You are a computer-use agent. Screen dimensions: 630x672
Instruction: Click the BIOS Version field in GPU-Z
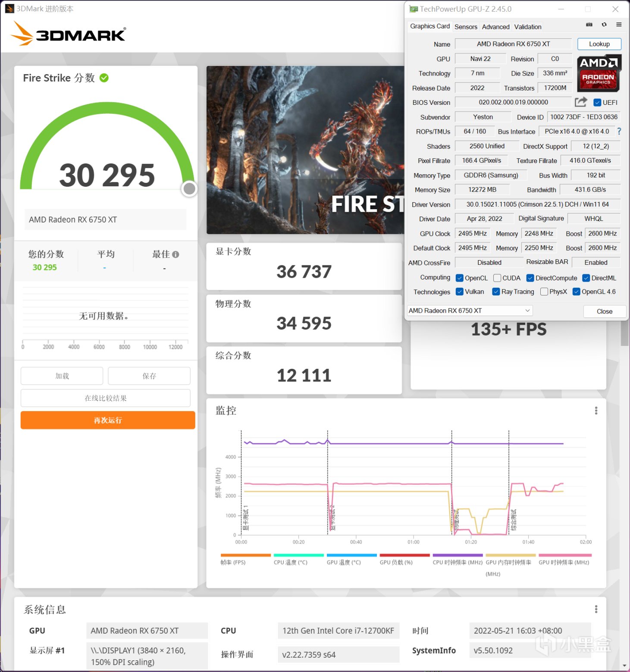(x=513, y=102)
